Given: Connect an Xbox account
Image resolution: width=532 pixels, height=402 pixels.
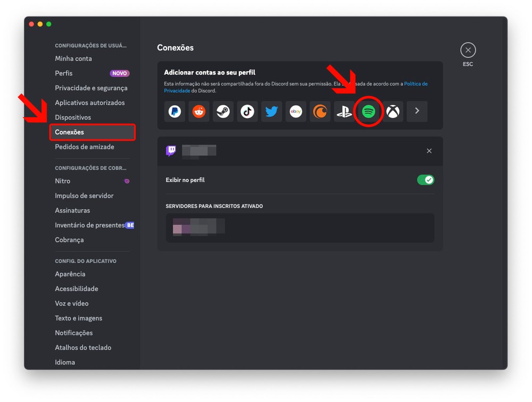Looking at the screenshot, I should click(x=393, y=111).
